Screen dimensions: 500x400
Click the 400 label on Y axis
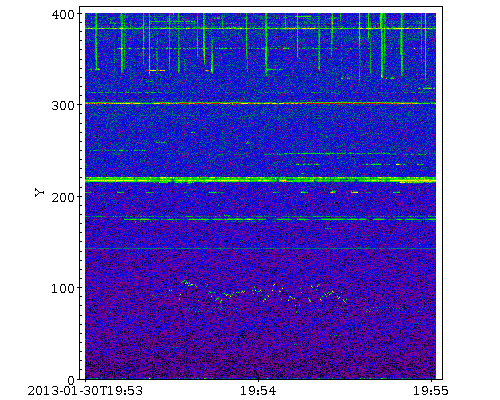pos(64,14)
